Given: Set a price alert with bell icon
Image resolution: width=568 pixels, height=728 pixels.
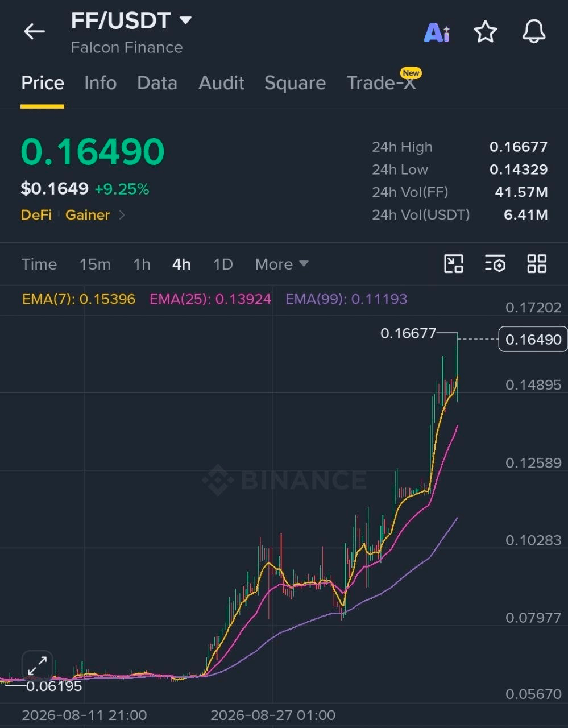Looking at the screenshot, I should [534, 32].
